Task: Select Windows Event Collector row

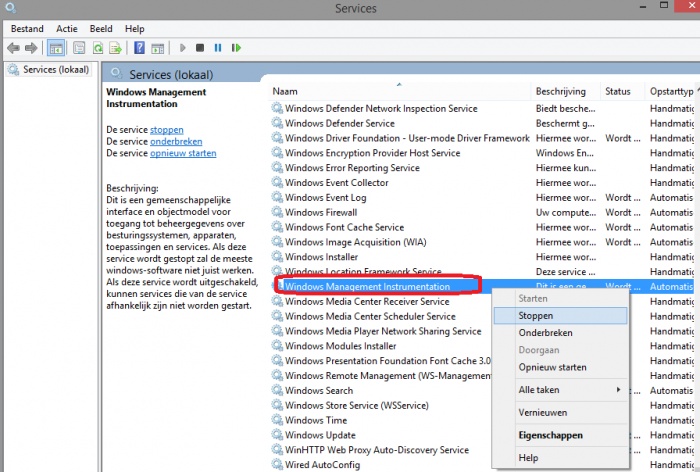Action: point(482,183)
